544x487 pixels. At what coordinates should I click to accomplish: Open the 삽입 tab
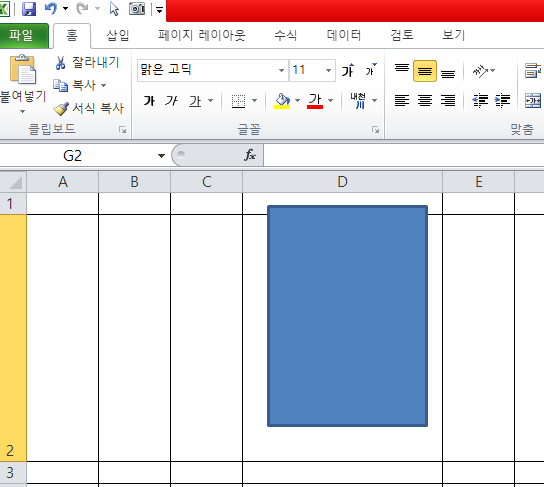click(x=118, y=35)
